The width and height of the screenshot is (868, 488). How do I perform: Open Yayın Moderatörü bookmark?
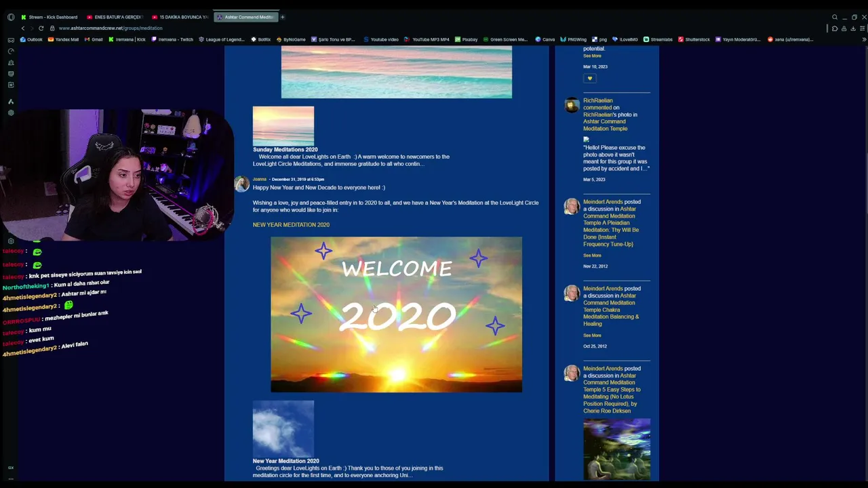(x=738, y=39)
